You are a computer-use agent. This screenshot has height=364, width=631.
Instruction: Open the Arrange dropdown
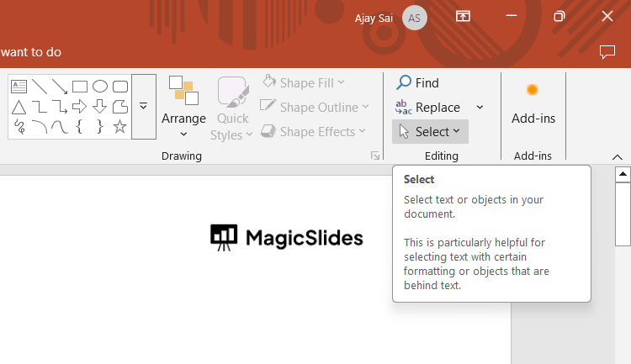click(x=183, y=107)
